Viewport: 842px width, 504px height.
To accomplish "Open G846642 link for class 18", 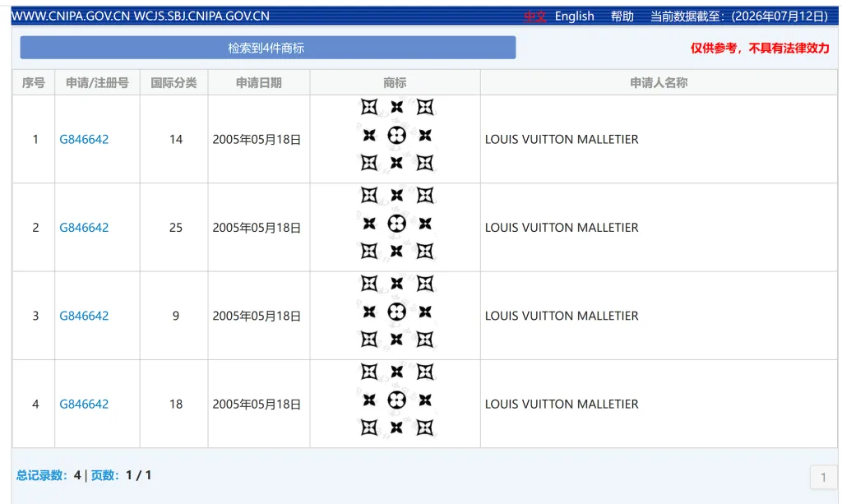I will pyautogui.click(x=84, y=405).
